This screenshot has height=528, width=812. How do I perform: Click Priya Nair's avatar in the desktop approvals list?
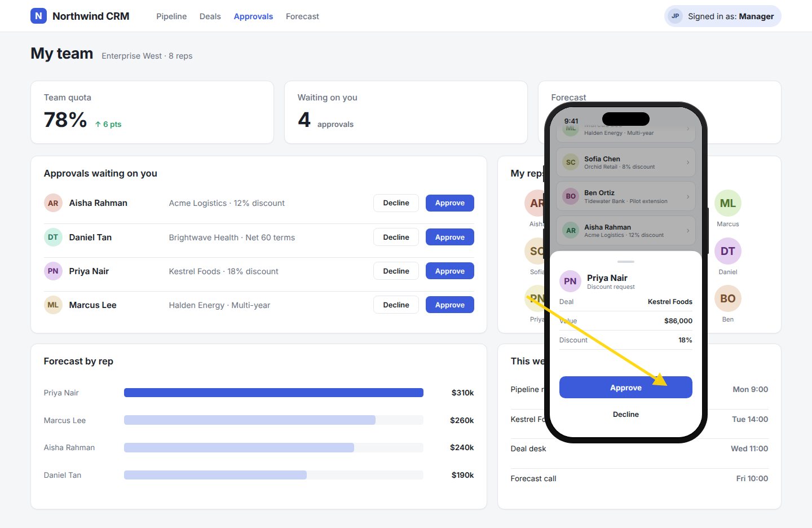(x=53, y=271)
